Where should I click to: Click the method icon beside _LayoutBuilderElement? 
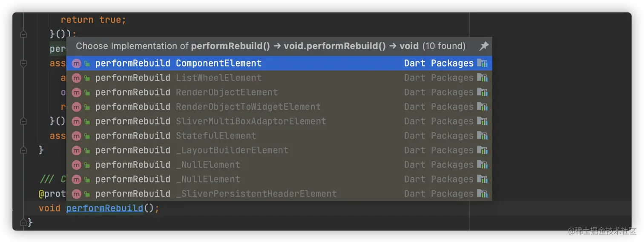coord(76,150)
